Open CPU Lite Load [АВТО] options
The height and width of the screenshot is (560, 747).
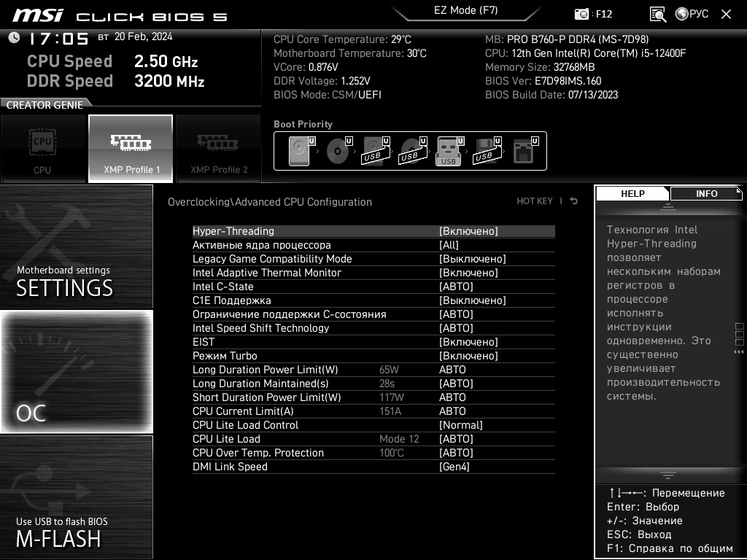pyautogui.click(x=373, y=439)
